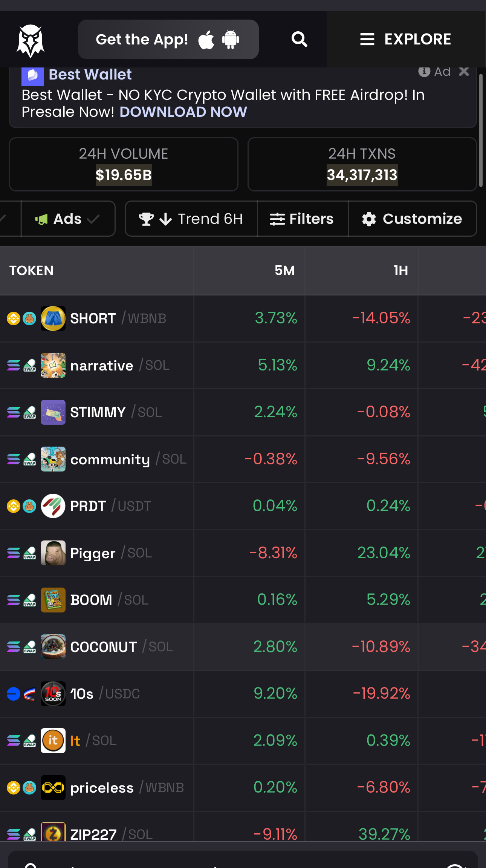Sort by the 5M column header
The image size is (486, 868).
(285, 271)
